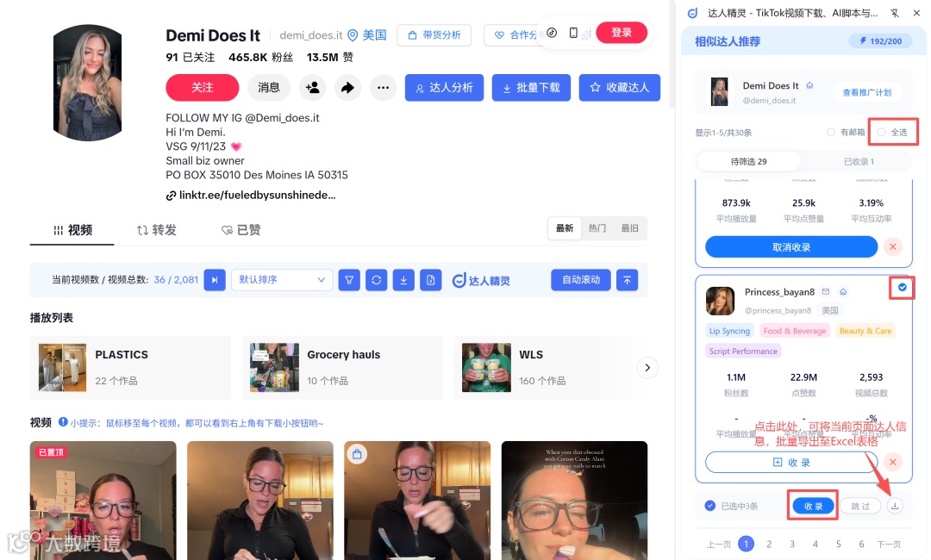Screen dimensions: 931x560
Task: Open the PLASTICS playlist
Action: (130, 368)
